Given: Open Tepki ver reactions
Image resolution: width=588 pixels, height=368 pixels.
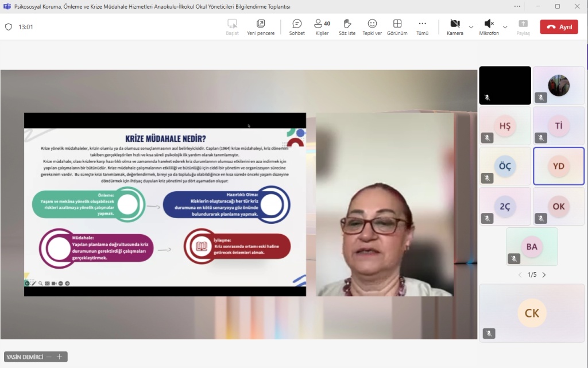Looking at the screenshot, I should (372, 27).
